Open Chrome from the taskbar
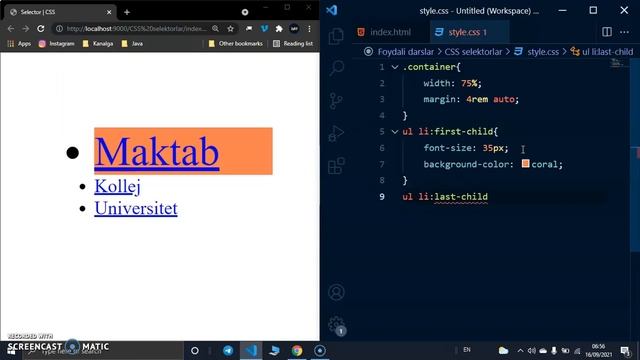 [x=297, y=351]
